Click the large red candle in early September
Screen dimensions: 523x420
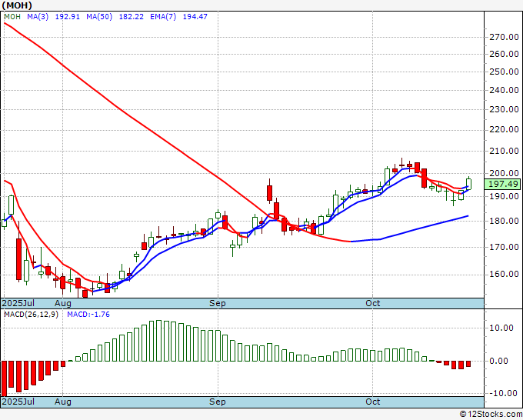pos(270,192)
